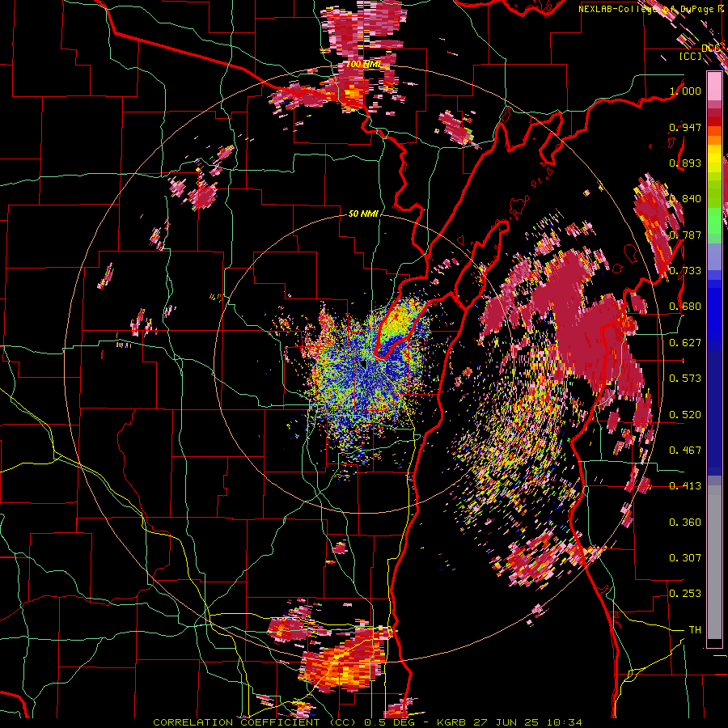728x728 pixels.
Task: Click the 1.000 color scale label
Action: [685, 91]
